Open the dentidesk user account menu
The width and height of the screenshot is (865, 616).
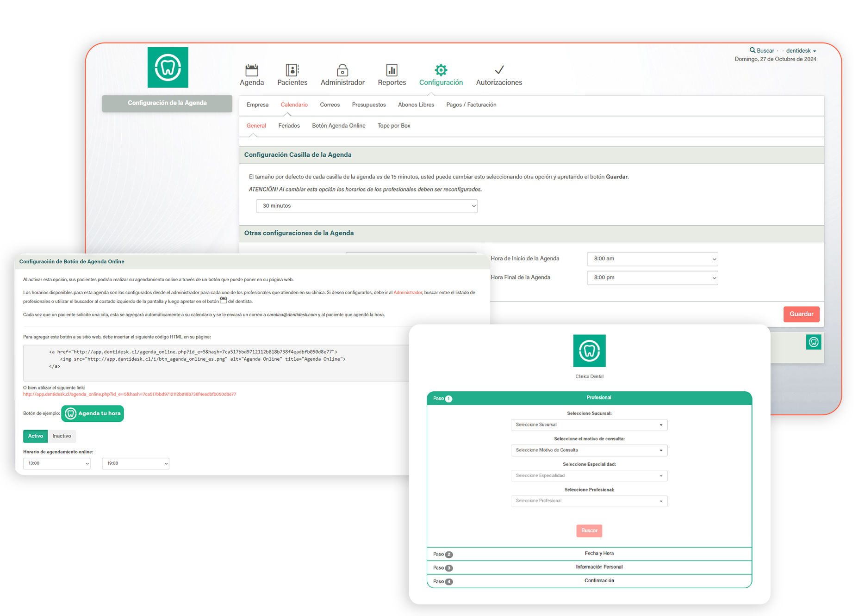[801, 51]
